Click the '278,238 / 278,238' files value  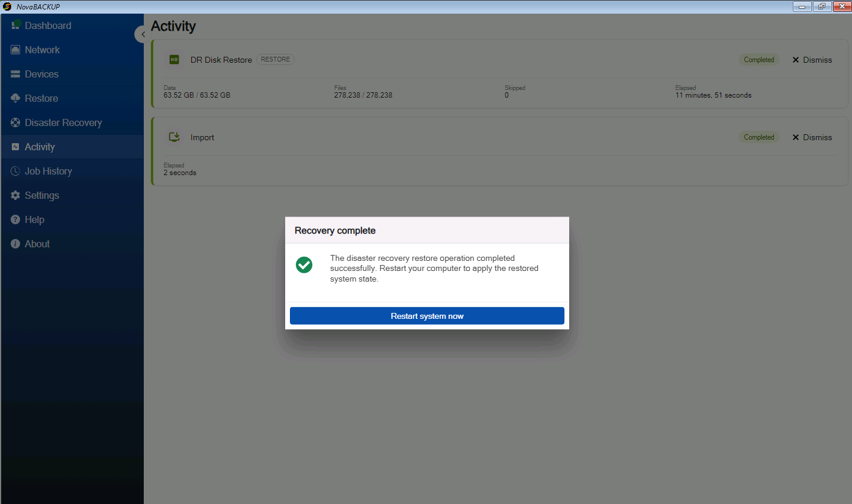click(363, 95)
